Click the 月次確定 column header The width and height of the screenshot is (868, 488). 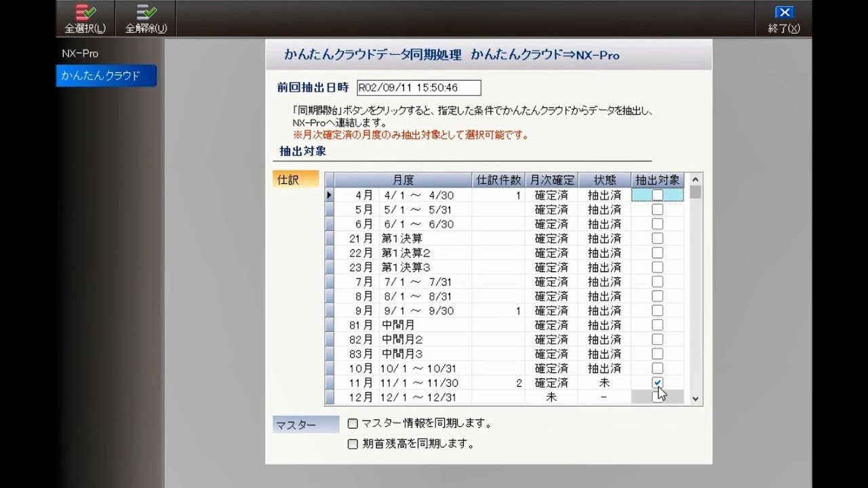[551, 180]
